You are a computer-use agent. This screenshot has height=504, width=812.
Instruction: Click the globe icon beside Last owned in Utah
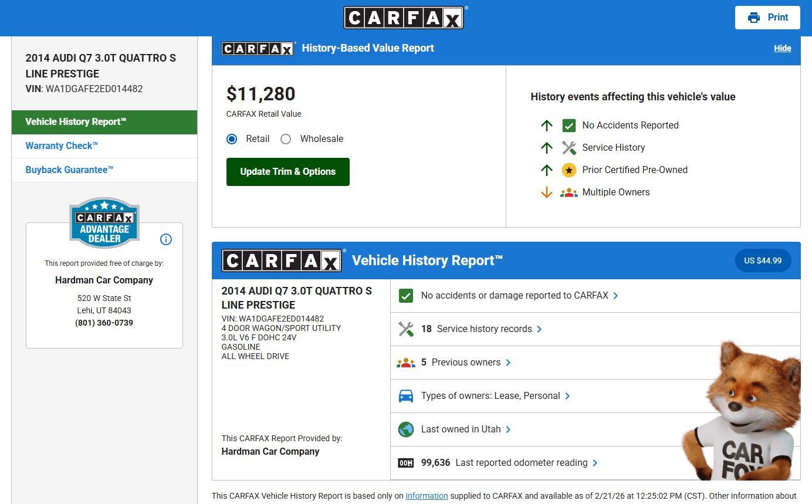[406, 429]
